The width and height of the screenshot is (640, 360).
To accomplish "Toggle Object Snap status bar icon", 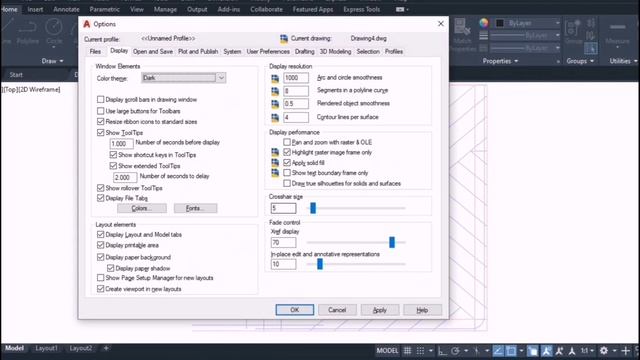I will tap(511, 351).
